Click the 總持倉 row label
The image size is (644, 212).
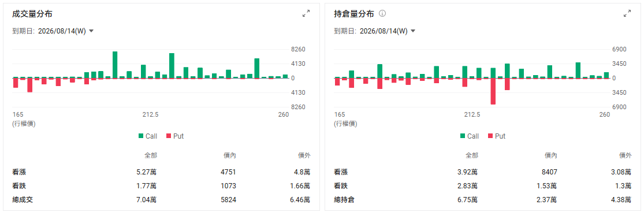344,200
